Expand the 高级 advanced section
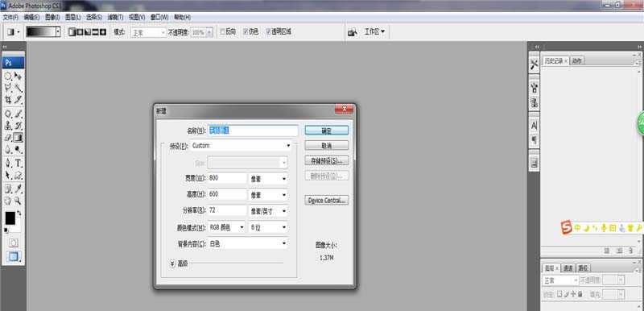This screenshot has width=644, height=311. coord(172,263)
